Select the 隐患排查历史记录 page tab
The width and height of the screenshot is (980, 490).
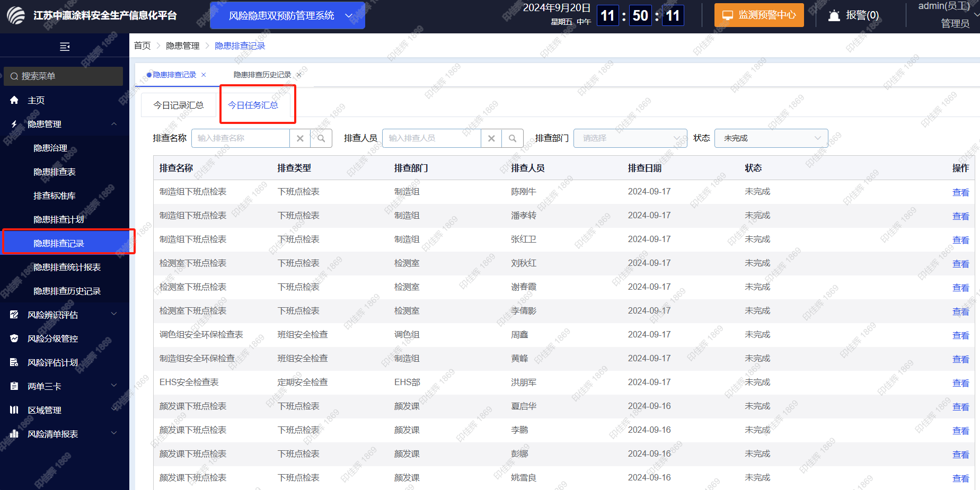pyautogui.click(x=262, y=75)
